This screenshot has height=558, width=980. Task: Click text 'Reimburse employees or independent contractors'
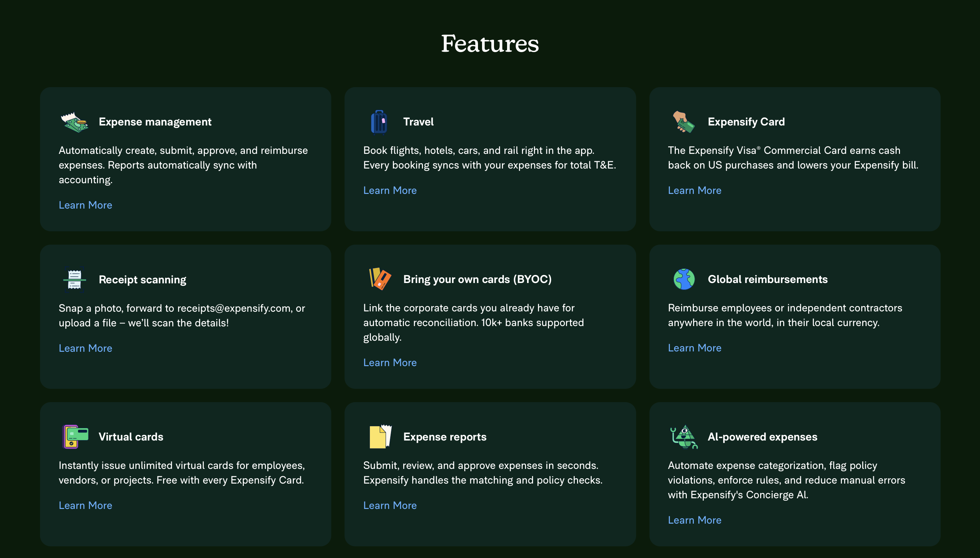[x=785, y=308]
